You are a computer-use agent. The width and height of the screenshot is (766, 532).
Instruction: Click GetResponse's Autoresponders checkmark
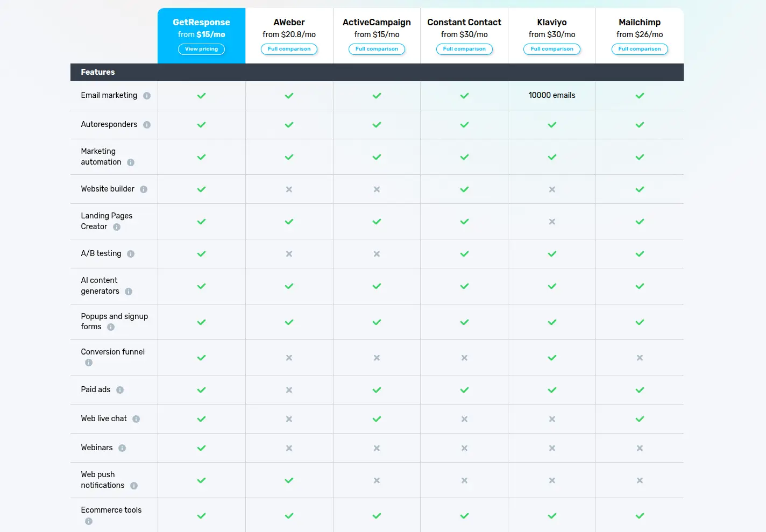click(201, 124)
